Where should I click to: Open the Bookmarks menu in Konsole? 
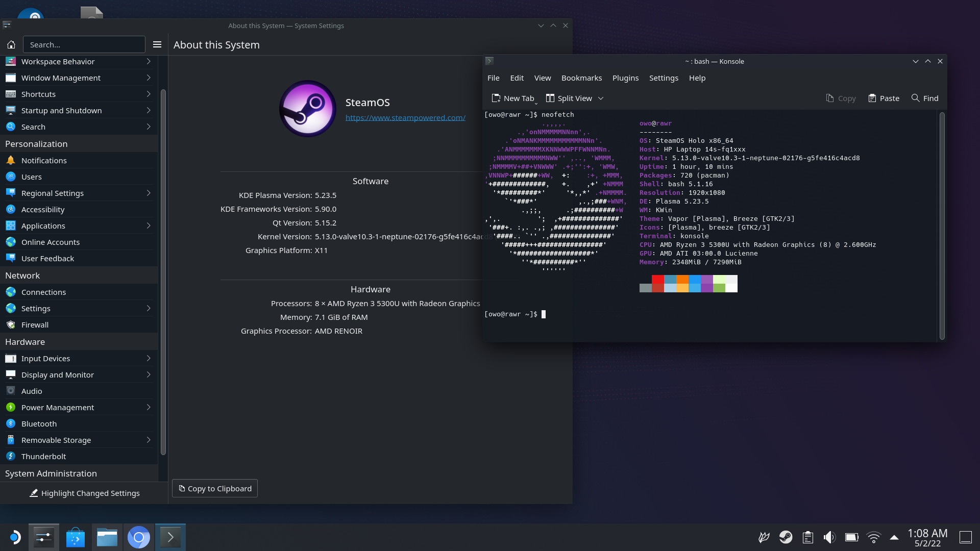581,78
